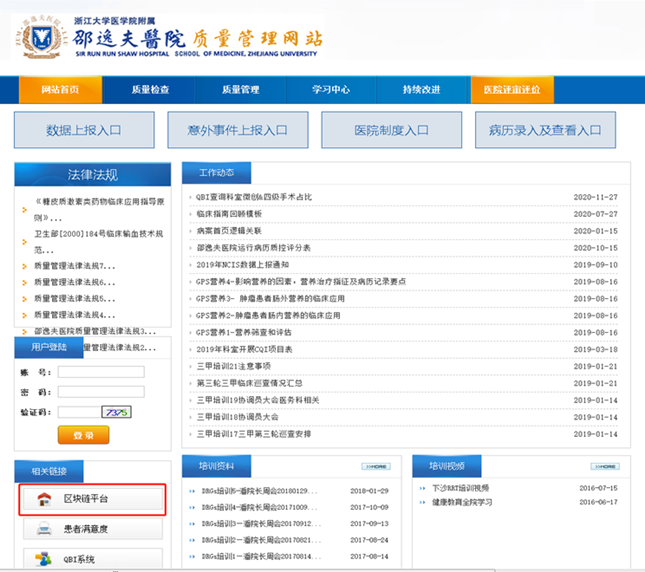Viewport: 645px width, 572px height.
Task: Open the 健康教育全院学习 video link
Action: point(461,502)
